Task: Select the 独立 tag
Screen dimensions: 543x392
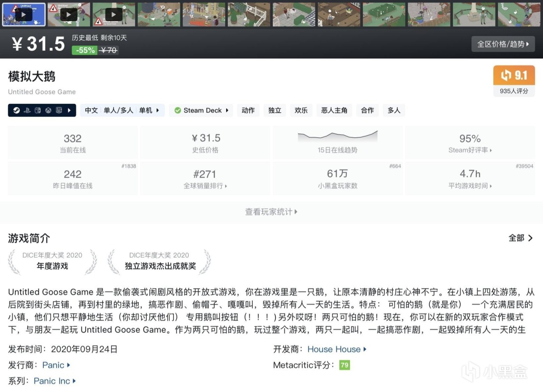Action: point(275,110)
